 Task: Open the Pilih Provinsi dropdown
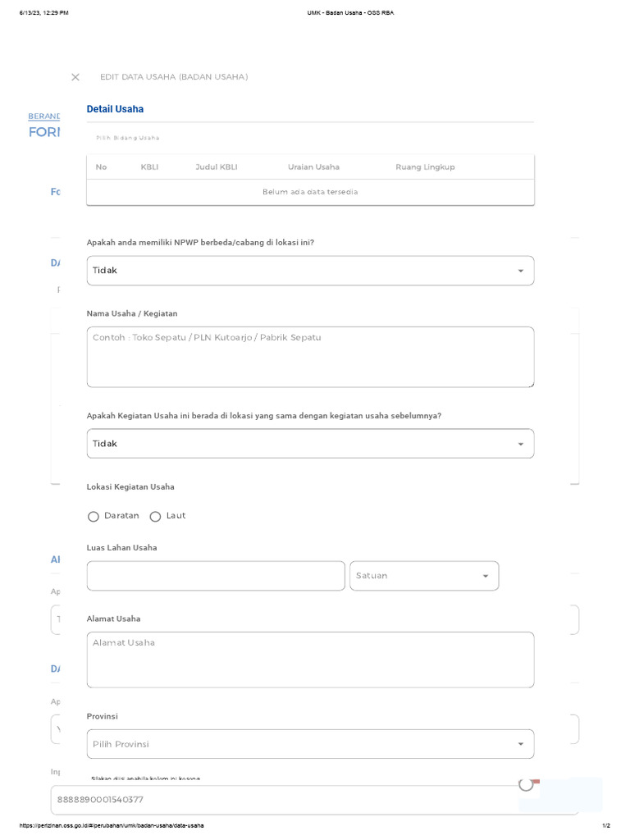coord(310,744)
